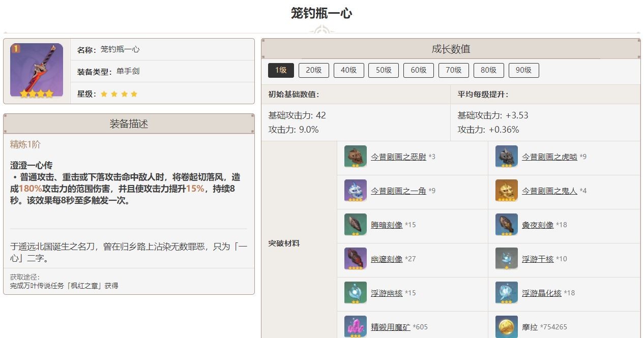Viewport: 644px width, 338px height.
Task: Click the 攻击力: +0.36% value
Action: (x=488, y=130)
